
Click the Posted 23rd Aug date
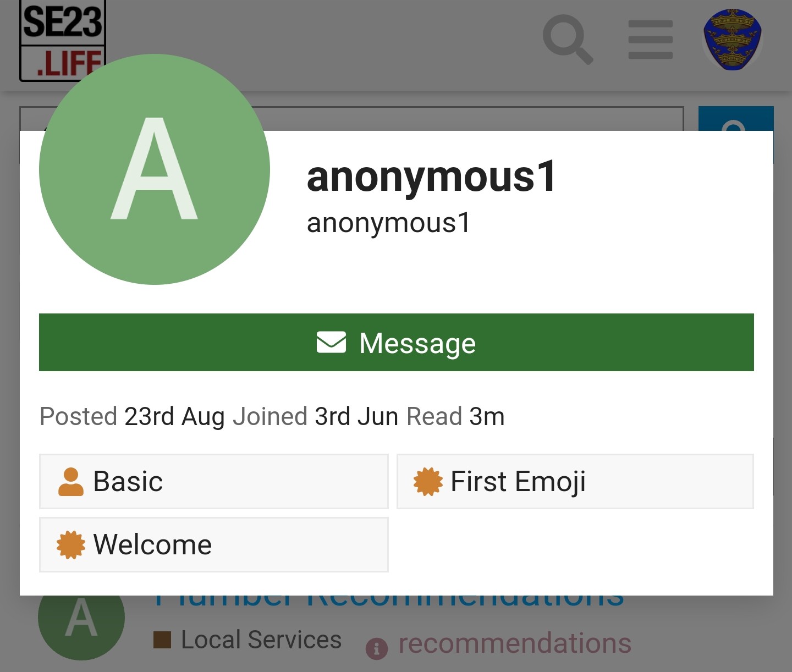174,416
